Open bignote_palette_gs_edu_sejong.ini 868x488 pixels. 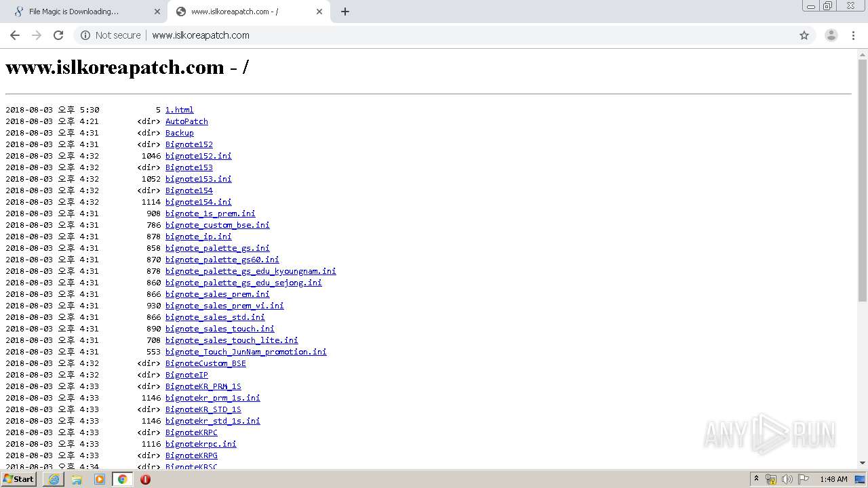243,283
